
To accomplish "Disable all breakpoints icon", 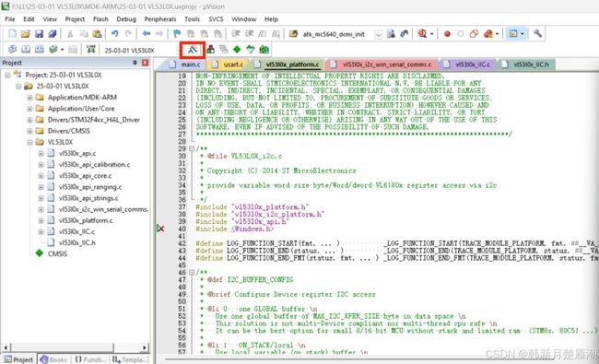I will pos(474,33).
